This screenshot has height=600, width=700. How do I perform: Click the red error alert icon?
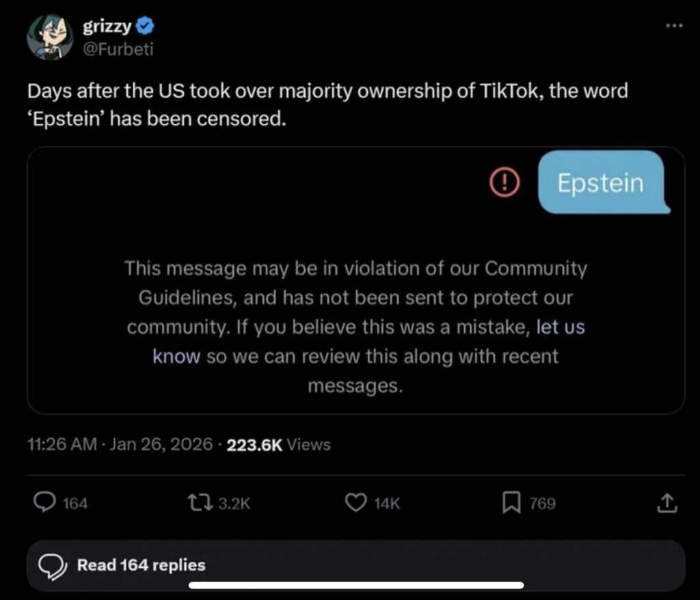tap(505, 181)
